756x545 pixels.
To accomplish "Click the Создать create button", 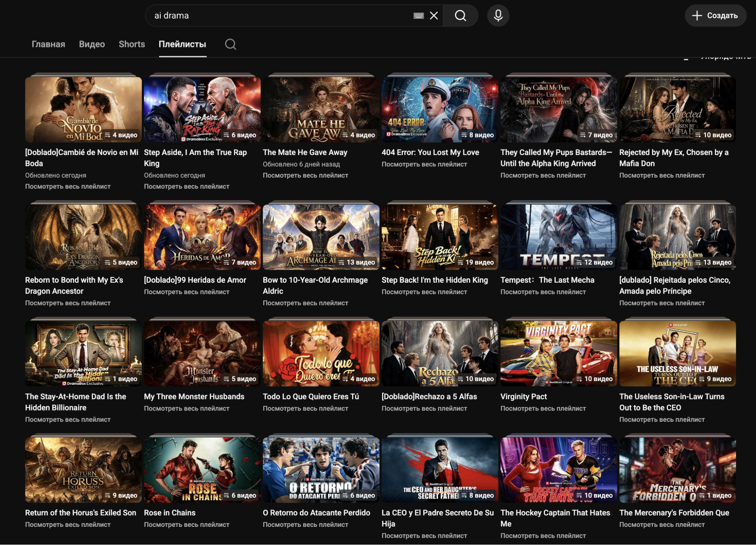I will tap(715, 15).
